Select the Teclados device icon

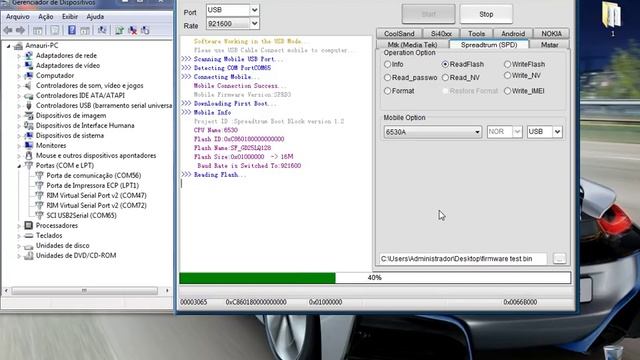29,236
